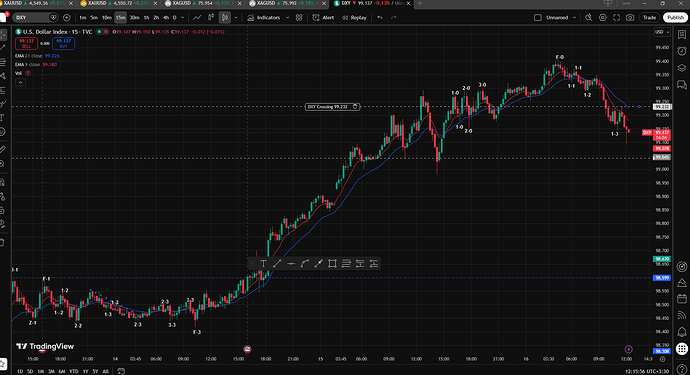Select the horizontal line tool in the floating toolbar
The height and width of the screenshot is (375, 690).
pyautogui.click(x=291, y=264)
